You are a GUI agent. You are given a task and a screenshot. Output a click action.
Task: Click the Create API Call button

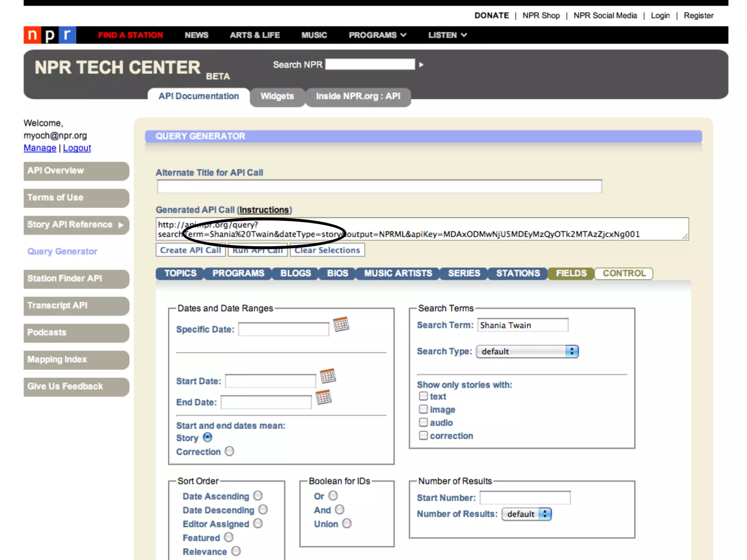190,250
